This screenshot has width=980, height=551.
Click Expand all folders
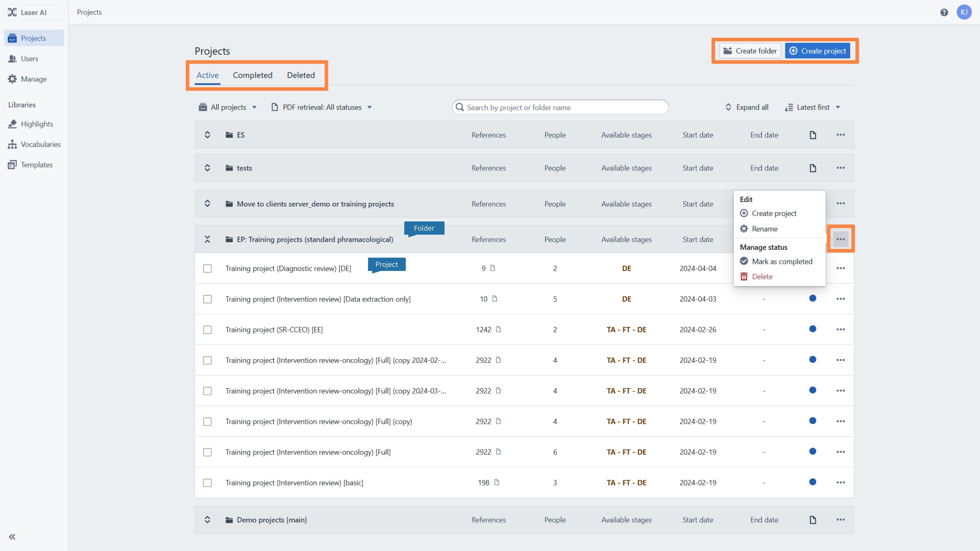746,107
